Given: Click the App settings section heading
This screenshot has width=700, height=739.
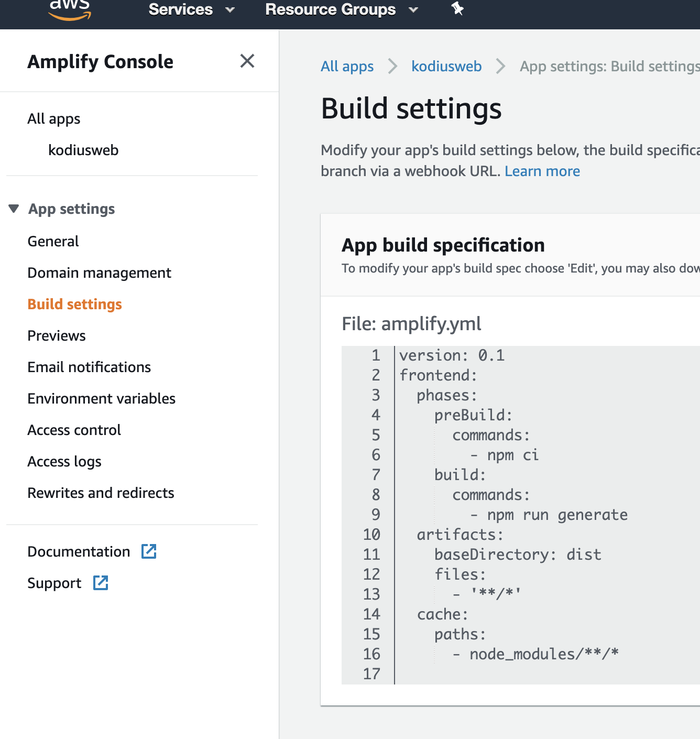Looking at the screenshot, I should pyautogui.click(x=72, y=209).
